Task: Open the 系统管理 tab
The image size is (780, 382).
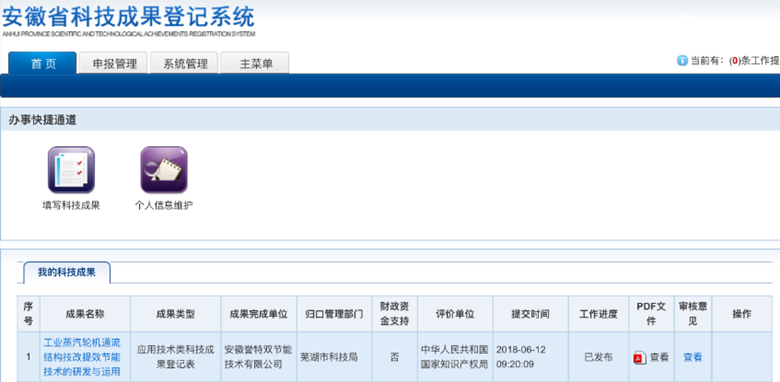Action: pos(185,63)
